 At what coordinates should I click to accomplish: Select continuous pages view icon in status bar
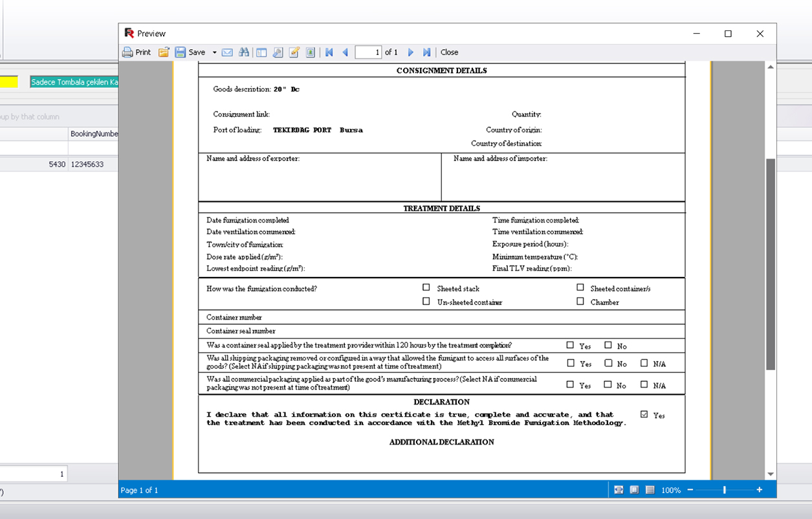(650, 490)
